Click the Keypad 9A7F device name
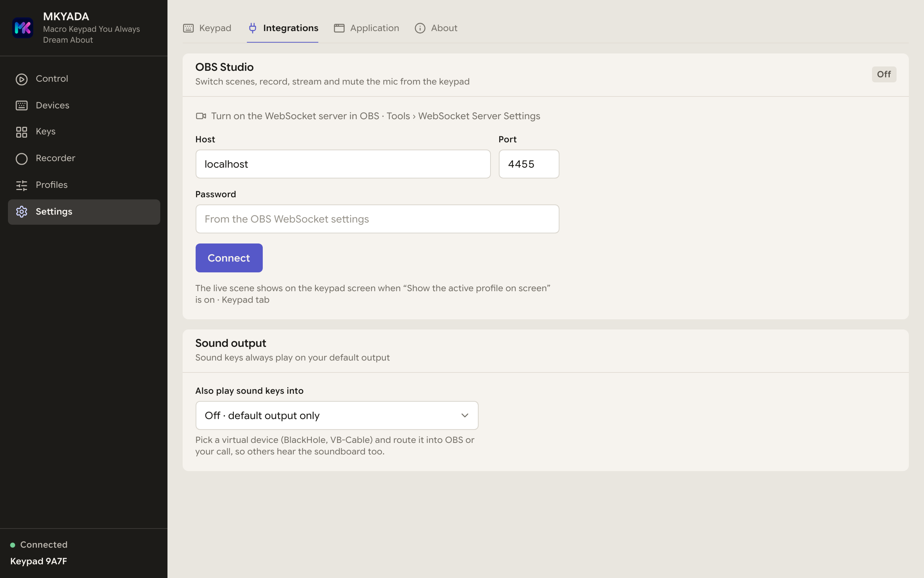Screen dimensions: 924x578 coord(39,561)
